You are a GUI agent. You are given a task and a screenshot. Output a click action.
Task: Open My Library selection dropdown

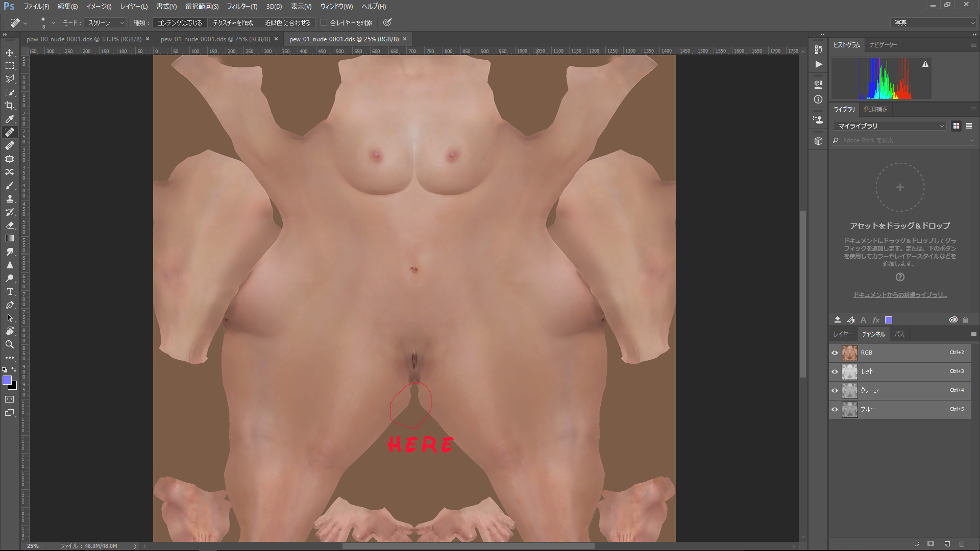[890, 126]
